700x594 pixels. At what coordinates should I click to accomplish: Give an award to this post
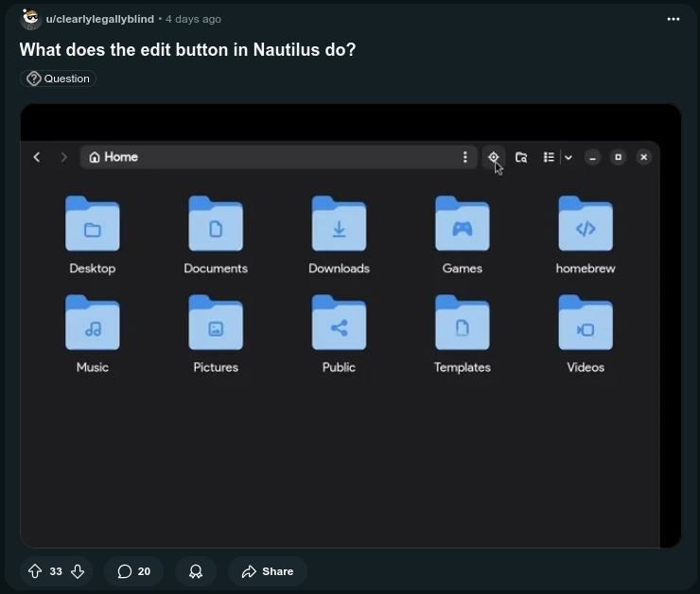pos(196,571)
